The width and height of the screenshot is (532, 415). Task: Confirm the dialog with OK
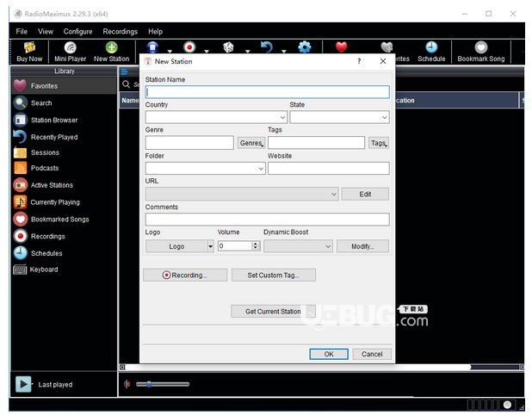pos(329,354)
